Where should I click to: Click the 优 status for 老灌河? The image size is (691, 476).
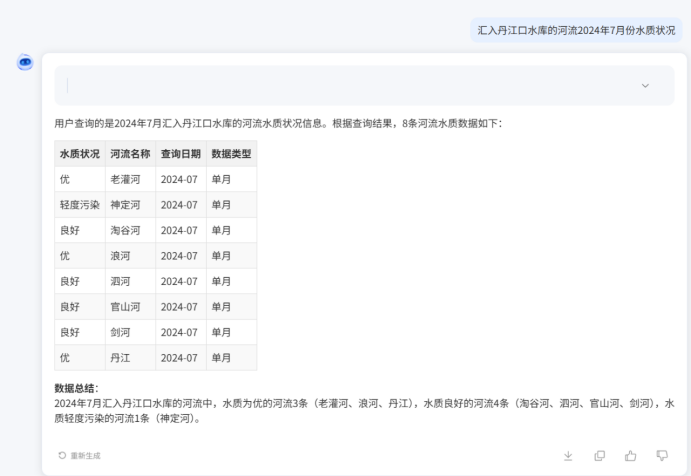[x=80, y=179]
